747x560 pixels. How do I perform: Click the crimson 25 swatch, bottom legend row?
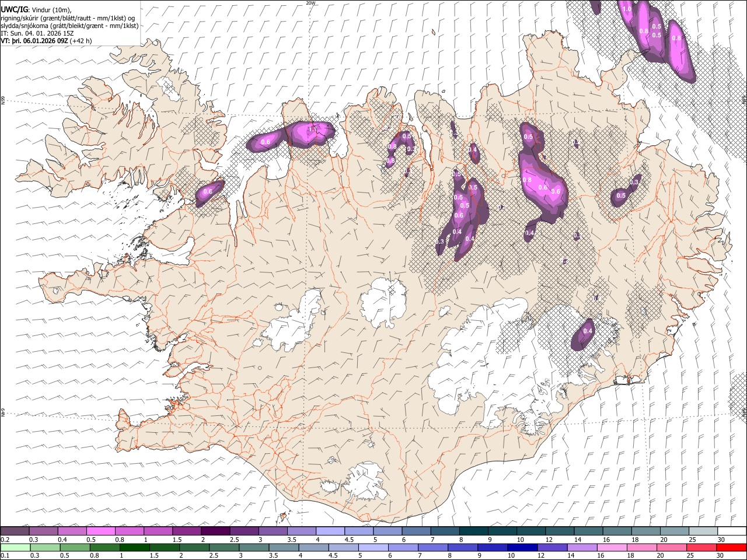click(701, 547)
